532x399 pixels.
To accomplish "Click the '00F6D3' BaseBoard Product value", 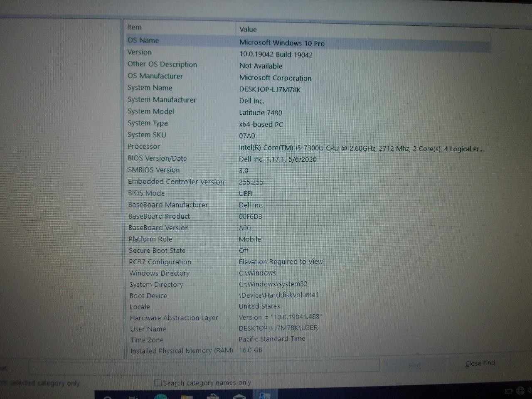I will [250, 217].
